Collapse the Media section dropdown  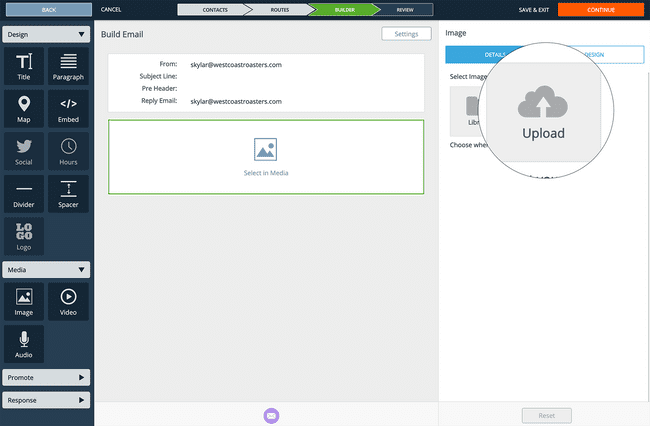click(x=46, y=270)
